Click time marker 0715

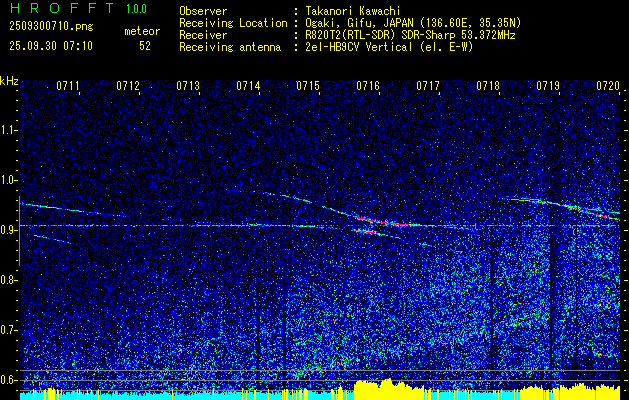308,86
